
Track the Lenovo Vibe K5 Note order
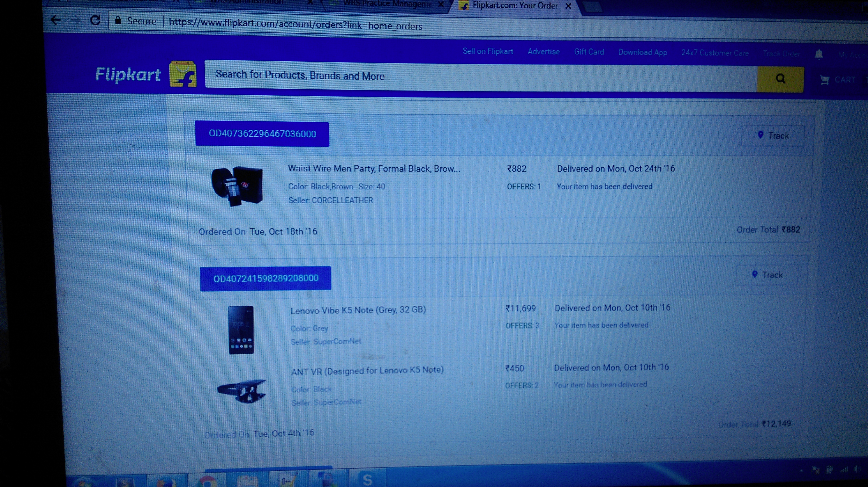click(767, 275)
